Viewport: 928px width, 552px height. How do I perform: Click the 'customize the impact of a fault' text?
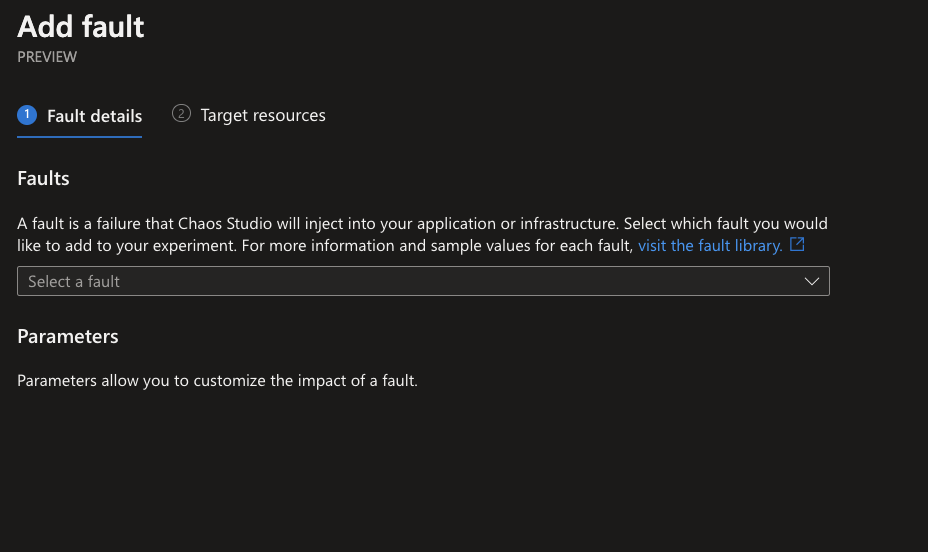coord(305,380)
